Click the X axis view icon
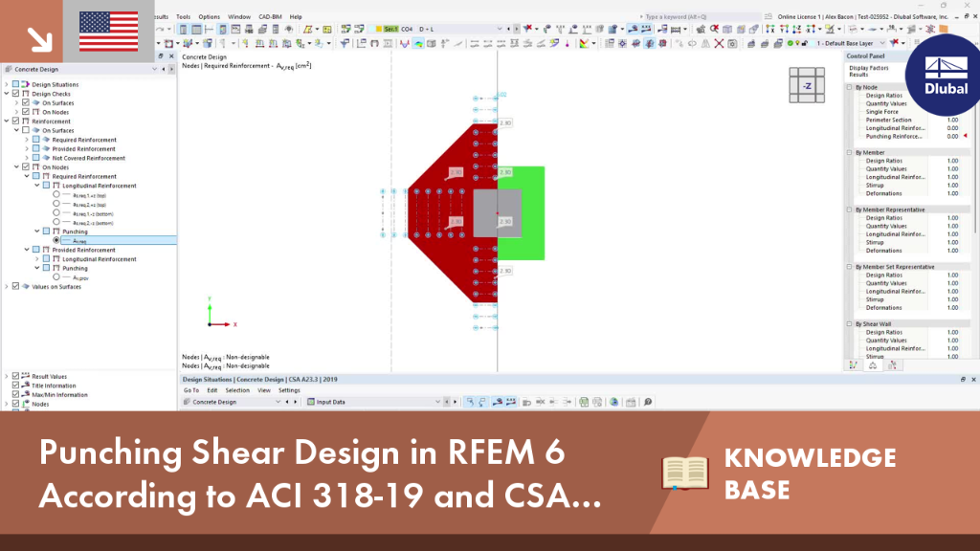This screenshot has height=551, width=980. click(x=770, y=29)
